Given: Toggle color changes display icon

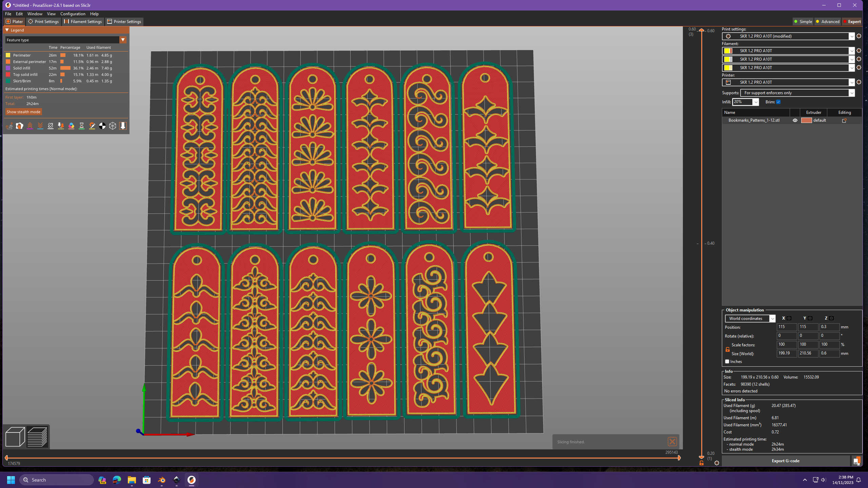Looking at the screenshot, I should [71, 126].
